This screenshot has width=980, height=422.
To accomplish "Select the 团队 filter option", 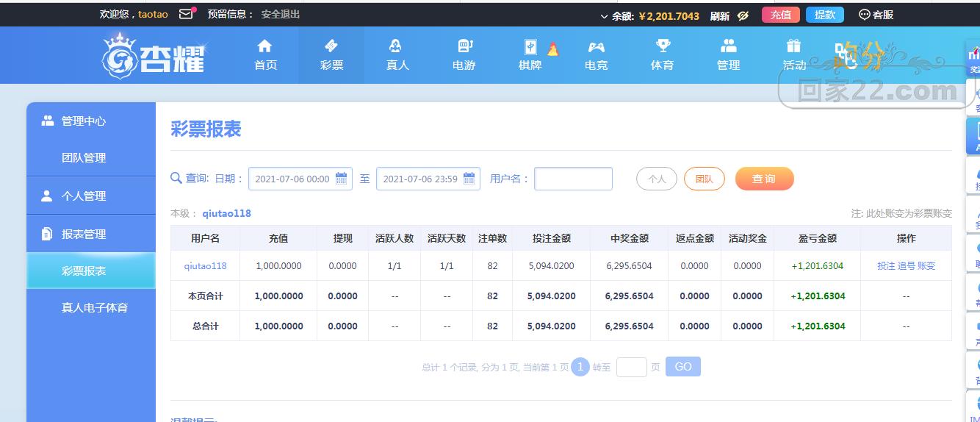I will (x=705, y=179).
